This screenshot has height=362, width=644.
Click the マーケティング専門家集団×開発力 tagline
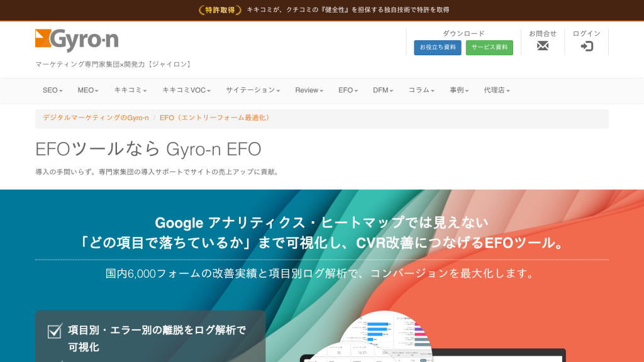point(114,65)
